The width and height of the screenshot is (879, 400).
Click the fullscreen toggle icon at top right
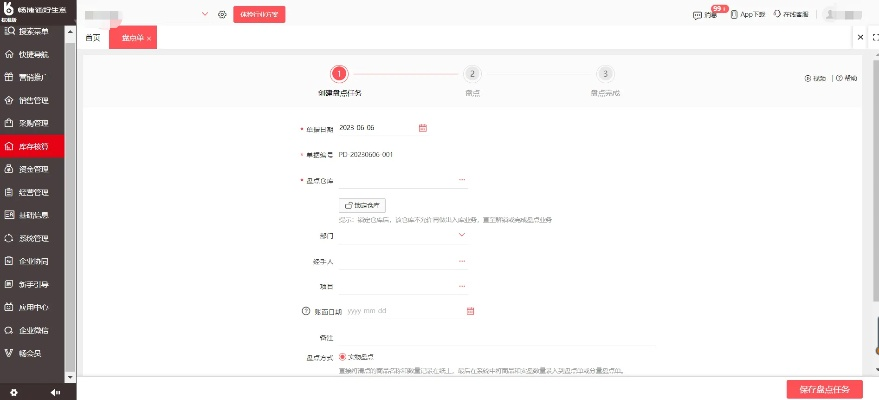(875, 37)
